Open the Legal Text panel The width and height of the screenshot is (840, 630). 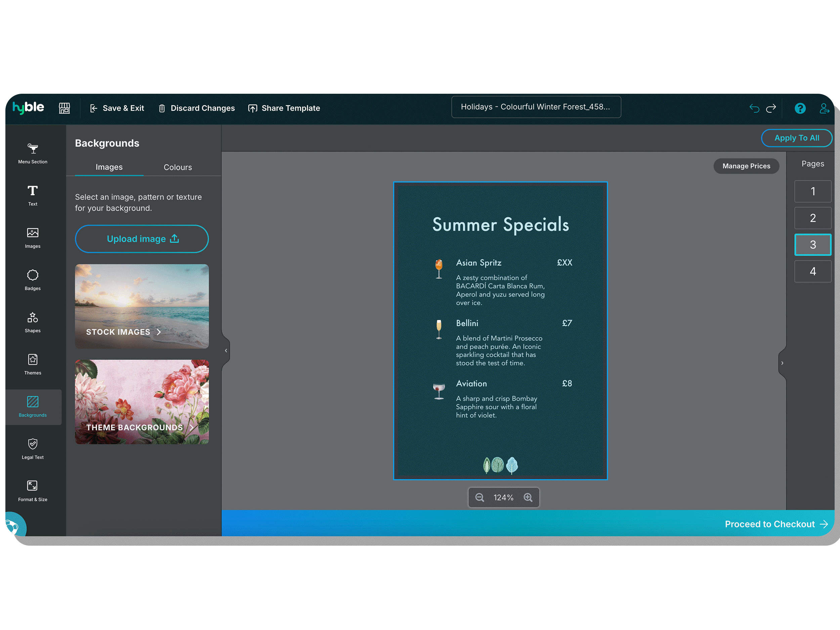point(33,449)
